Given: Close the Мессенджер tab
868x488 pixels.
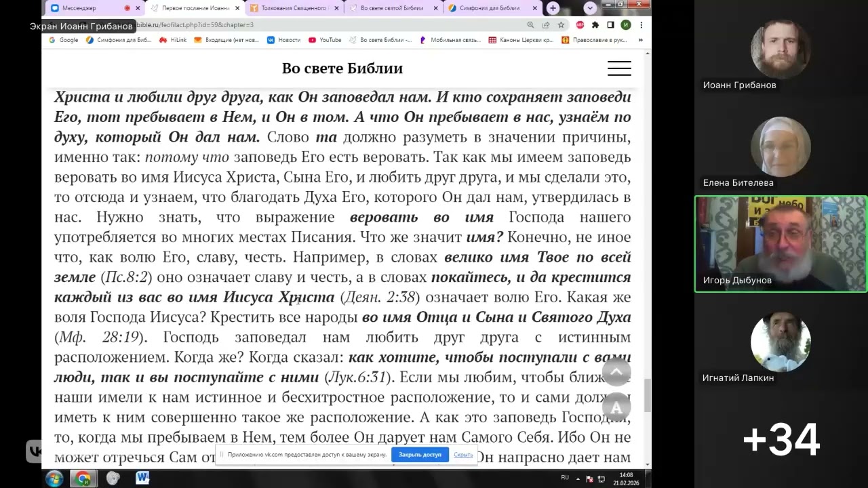Looking at the screenshot, I should [138, 8].
